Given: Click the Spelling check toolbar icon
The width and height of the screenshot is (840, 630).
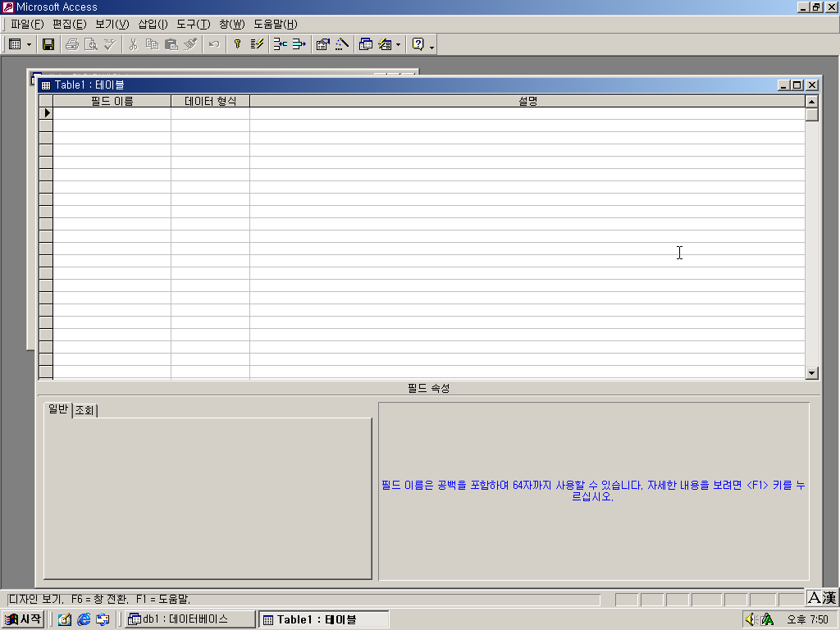Looking at the screenshot, I should click(110, 44).
